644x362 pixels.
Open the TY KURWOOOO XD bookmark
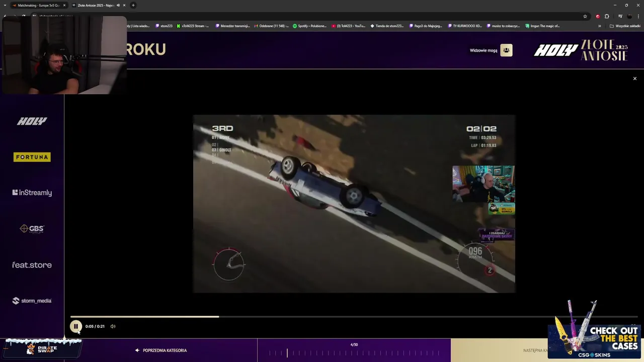coord(465,26)
